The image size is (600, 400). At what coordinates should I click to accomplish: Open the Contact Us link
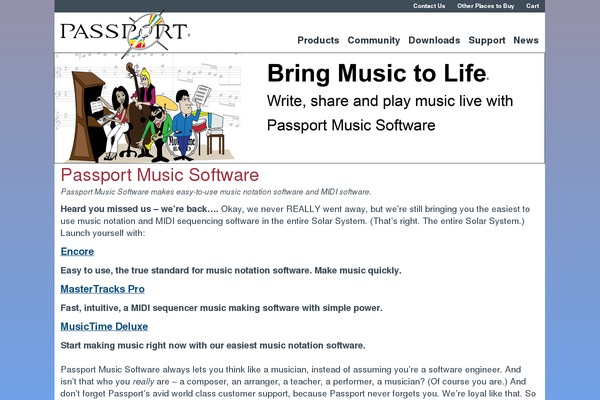[429, 6]
